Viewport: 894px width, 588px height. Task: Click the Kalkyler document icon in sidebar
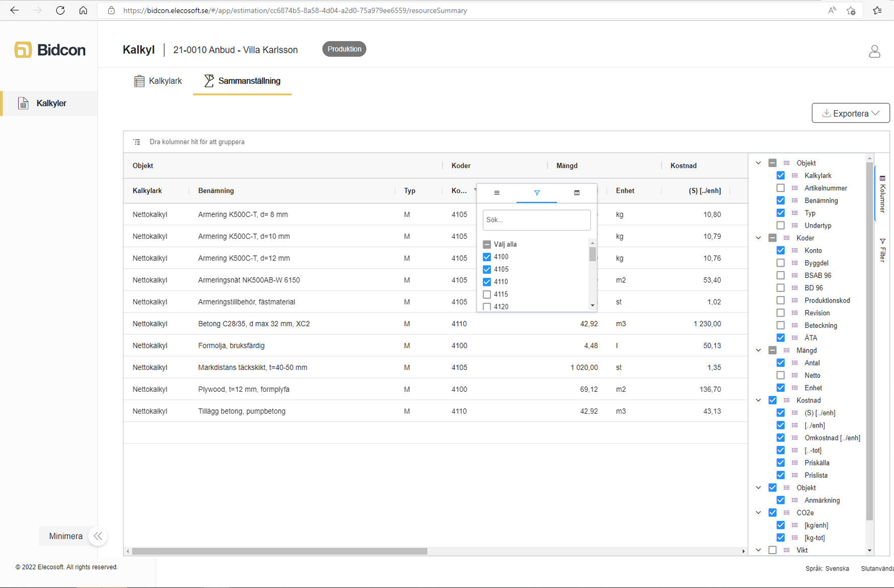(23, 103)
